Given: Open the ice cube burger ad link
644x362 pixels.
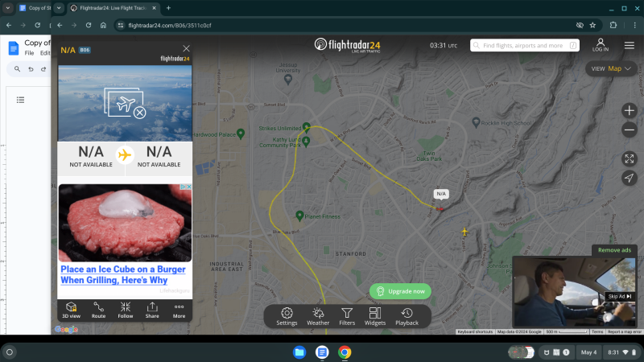Looking at the screenshot, I should pyautogui.click(x=123, y=274).
